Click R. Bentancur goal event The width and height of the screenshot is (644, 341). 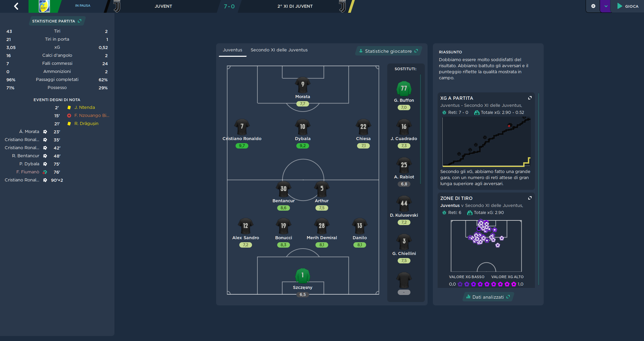26,156
